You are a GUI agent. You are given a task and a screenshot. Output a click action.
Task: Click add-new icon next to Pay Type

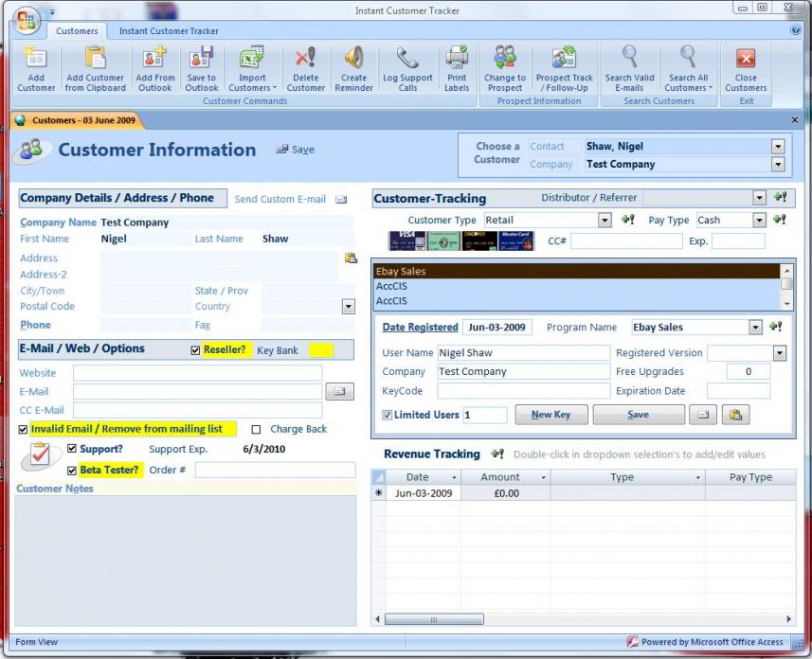(780, 220)
